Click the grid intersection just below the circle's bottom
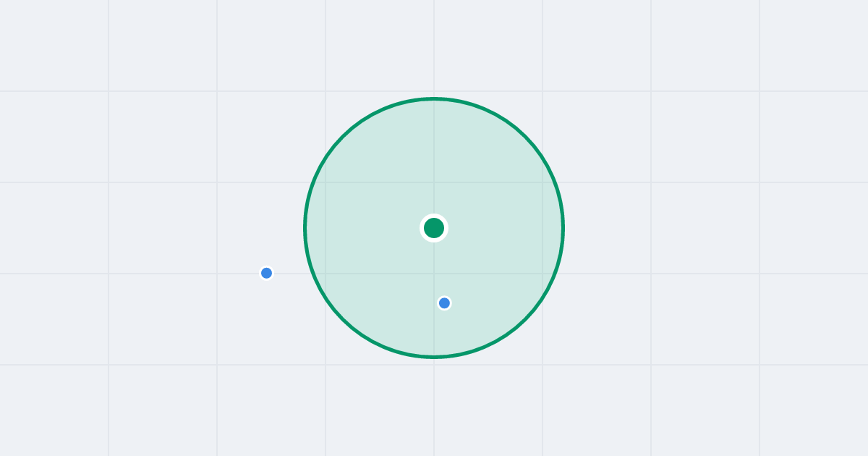This screenshot has width=868, height=456. click(434, 365)
